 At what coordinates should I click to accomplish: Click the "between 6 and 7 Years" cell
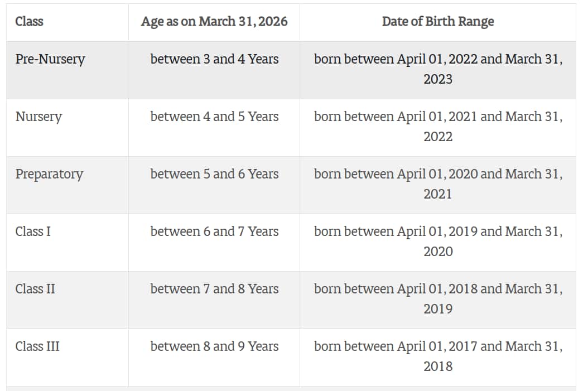(x=214, y=231)
